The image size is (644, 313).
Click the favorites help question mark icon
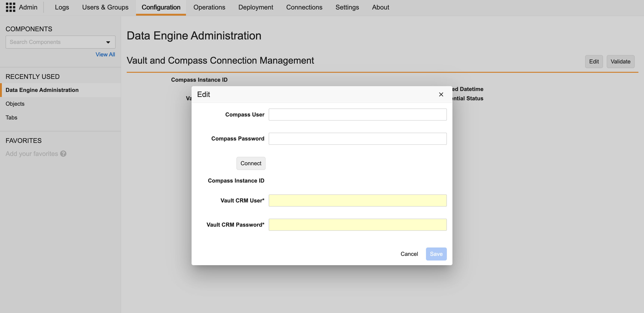click(x=63, y=154)
